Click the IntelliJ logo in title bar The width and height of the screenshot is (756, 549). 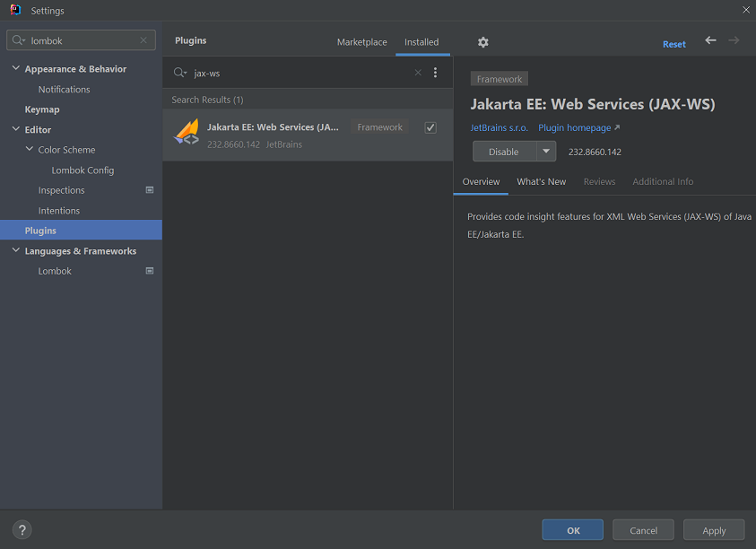point(15,10)
